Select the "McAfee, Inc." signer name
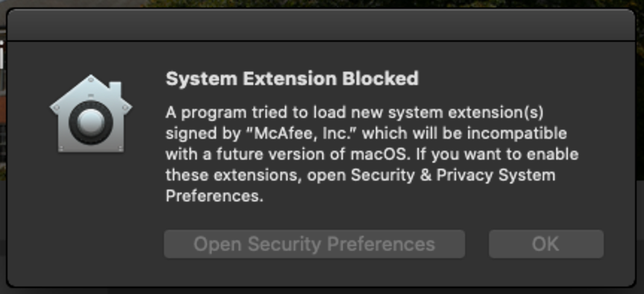 tap(306, 134)
